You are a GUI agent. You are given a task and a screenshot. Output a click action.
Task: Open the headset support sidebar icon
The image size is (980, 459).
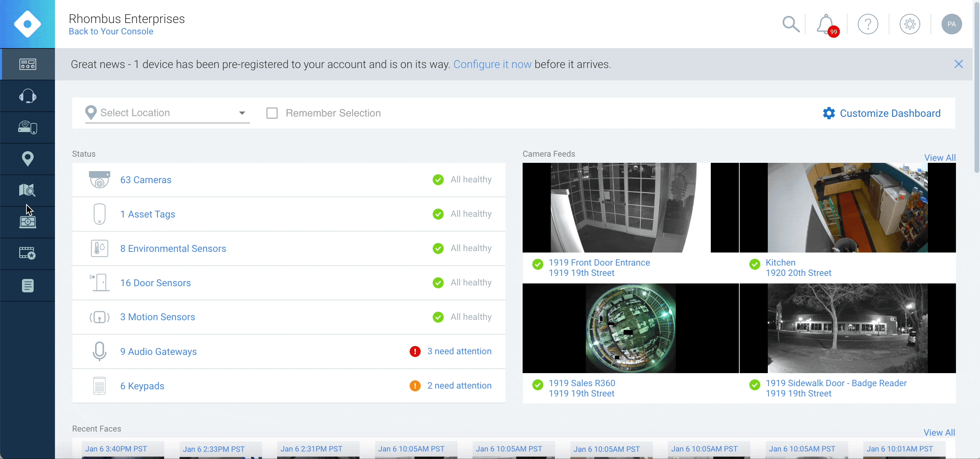coord(28,96)
